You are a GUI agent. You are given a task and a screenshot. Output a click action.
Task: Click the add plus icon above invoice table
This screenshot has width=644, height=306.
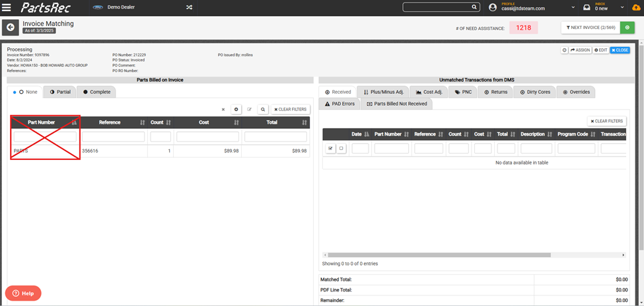[x=236, y=110]
